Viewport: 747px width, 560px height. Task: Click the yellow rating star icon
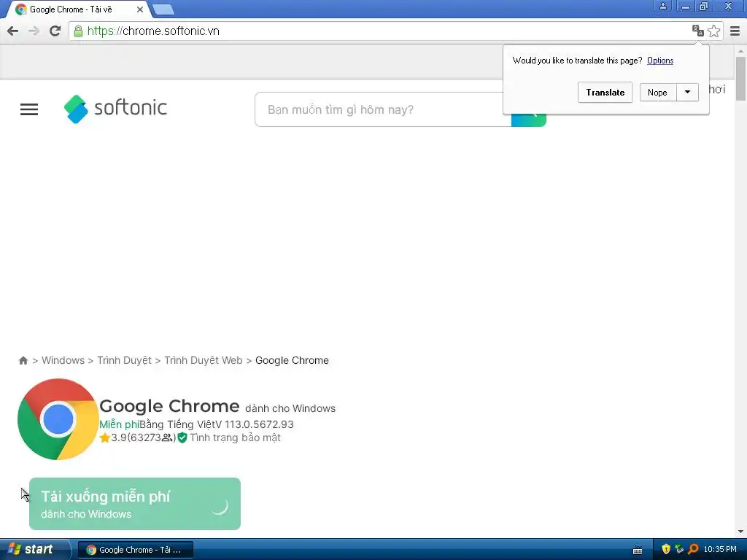pyautogui.click(x=105, y=437)
